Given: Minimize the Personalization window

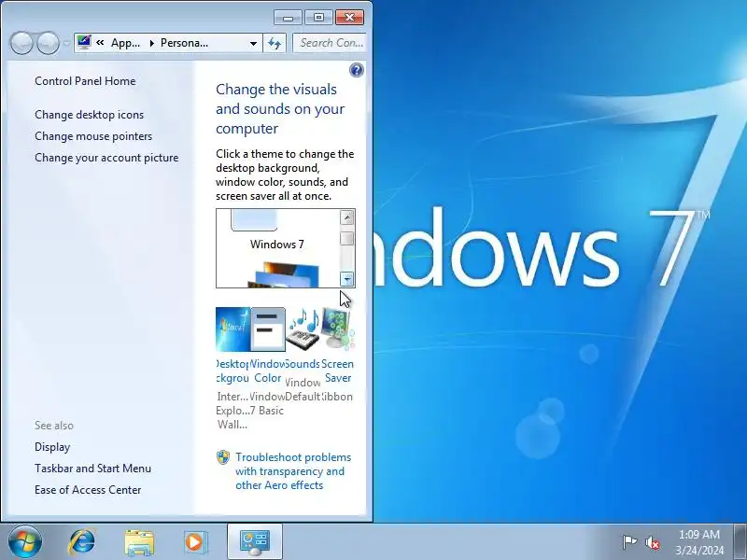Looking at the screenshot, I should [x=288, y=18].
